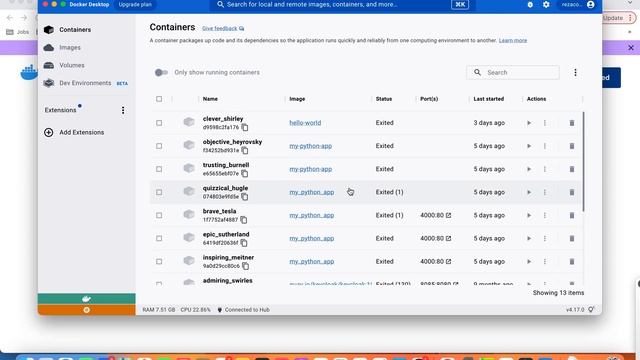Select checkbox for inspiring_meitner

(159, 262)
